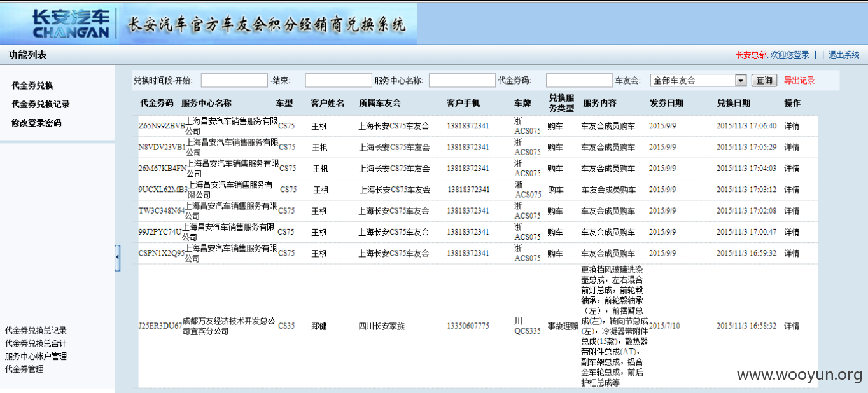Click license plate 川QCS335

point(528,326)
